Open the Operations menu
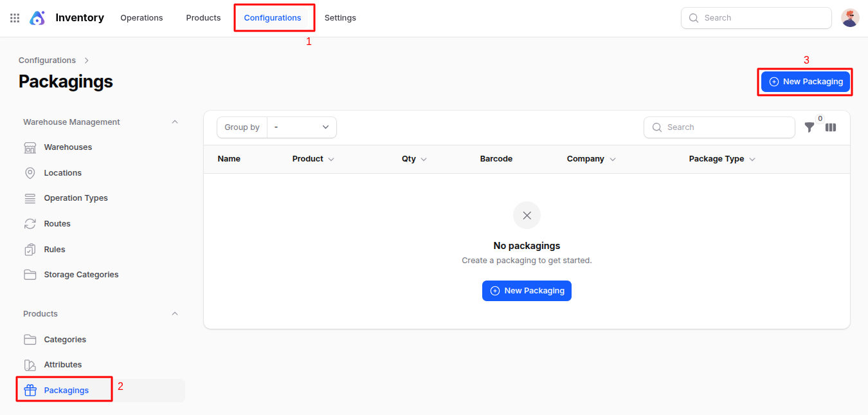 [x=141, y=18]
